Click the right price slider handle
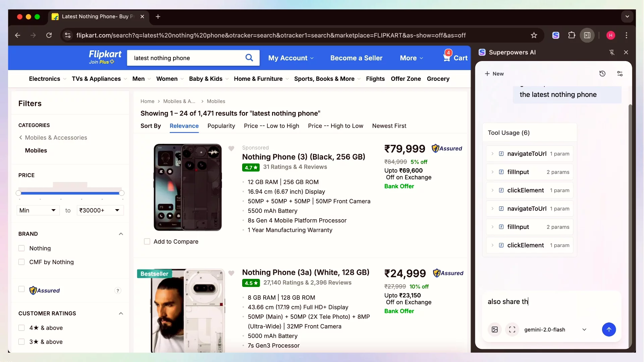 pyautogui.click(x=122, y=193)
